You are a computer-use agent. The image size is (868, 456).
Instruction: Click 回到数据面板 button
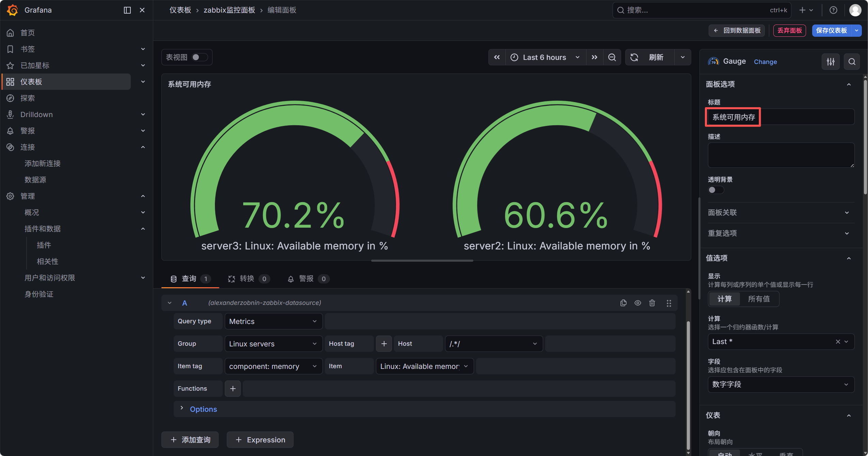pos(737,31)
